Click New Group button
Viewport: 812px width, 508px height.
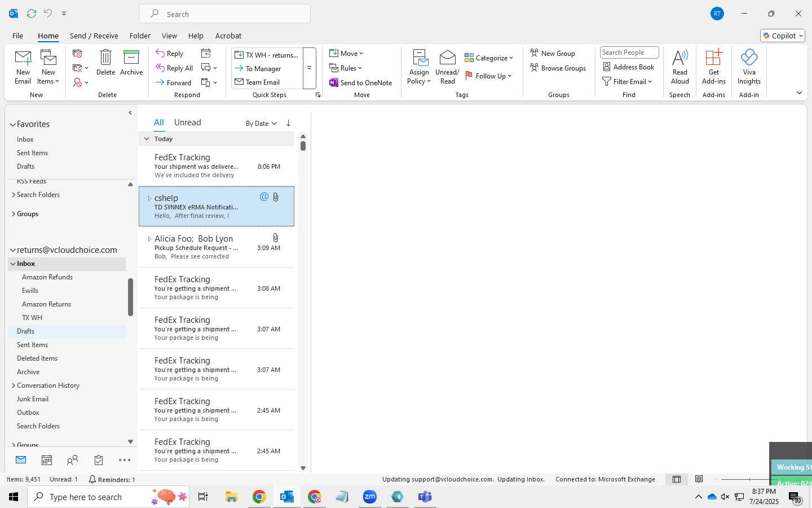click(x=553, y=53)
